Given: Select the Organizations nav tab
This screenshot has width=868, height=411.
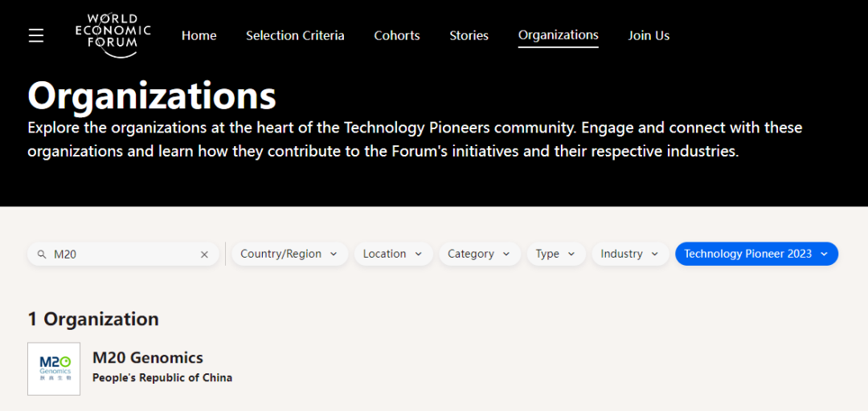Looking at the screenshot, I should (x=558, y=36).
